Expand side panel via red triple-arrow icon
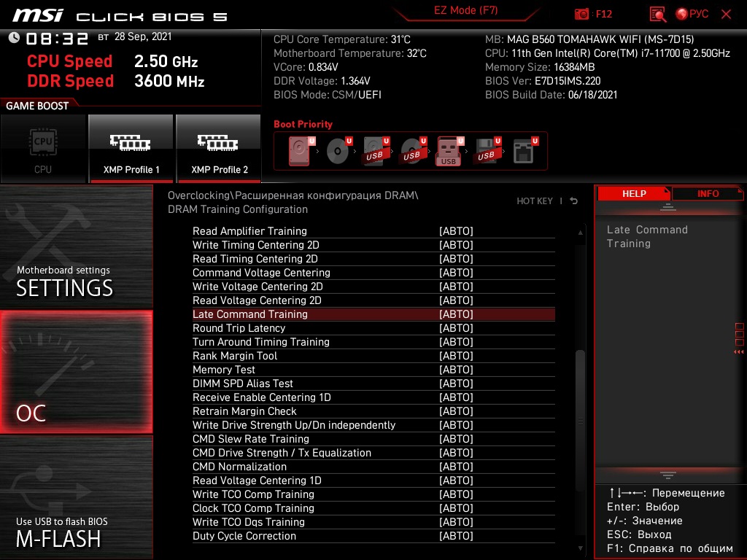 pos(739,352)
